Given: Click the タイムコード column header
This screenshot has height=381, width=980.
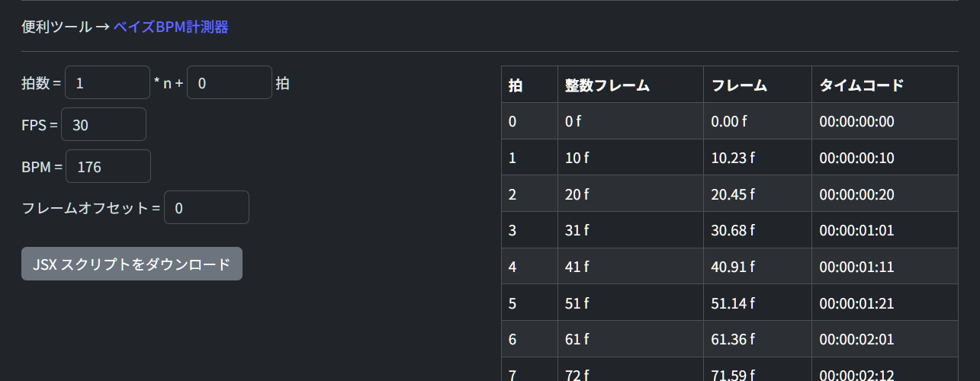Looking at the screenshot, I should [x=861, y=85].
